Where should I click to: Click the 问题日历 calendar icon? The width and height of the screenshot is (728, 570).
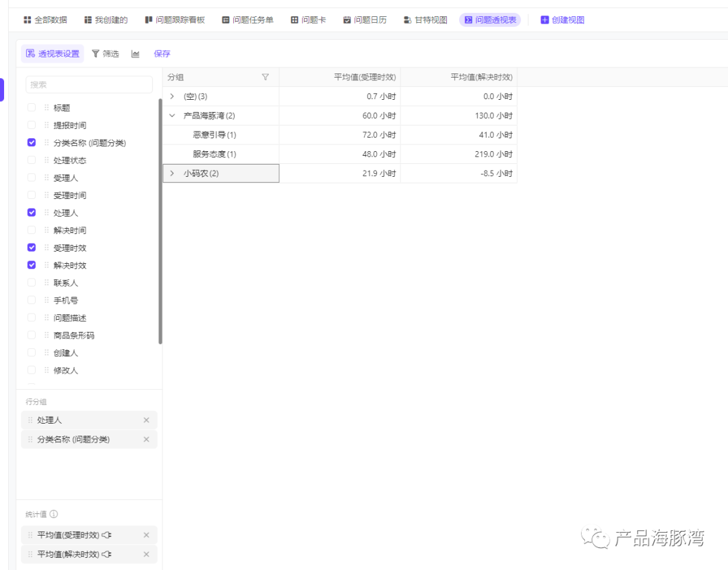pyautogui.click(x=347, y=20)
